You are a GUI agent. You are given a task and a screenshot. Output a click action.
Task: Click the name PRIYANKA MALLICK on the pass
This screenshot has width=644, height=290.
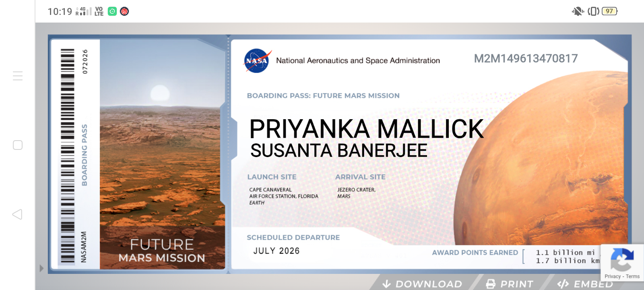point(366,129)
